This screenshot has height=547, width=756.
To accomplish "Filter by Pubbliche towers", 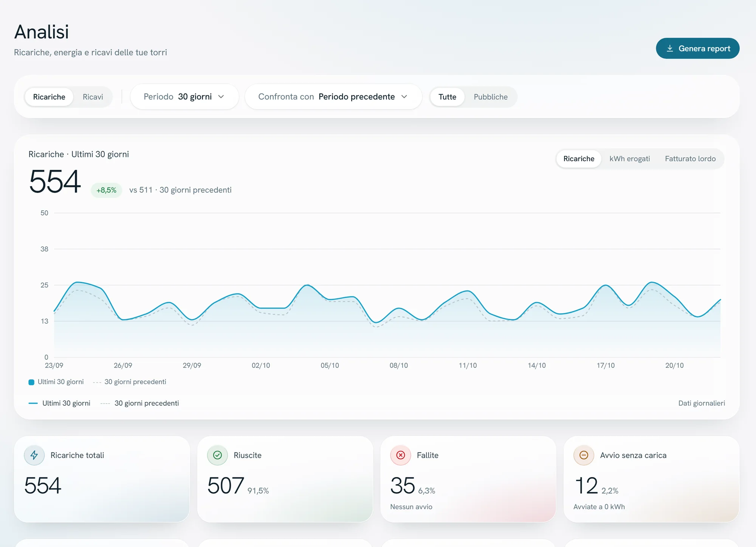I will point(491,97).
